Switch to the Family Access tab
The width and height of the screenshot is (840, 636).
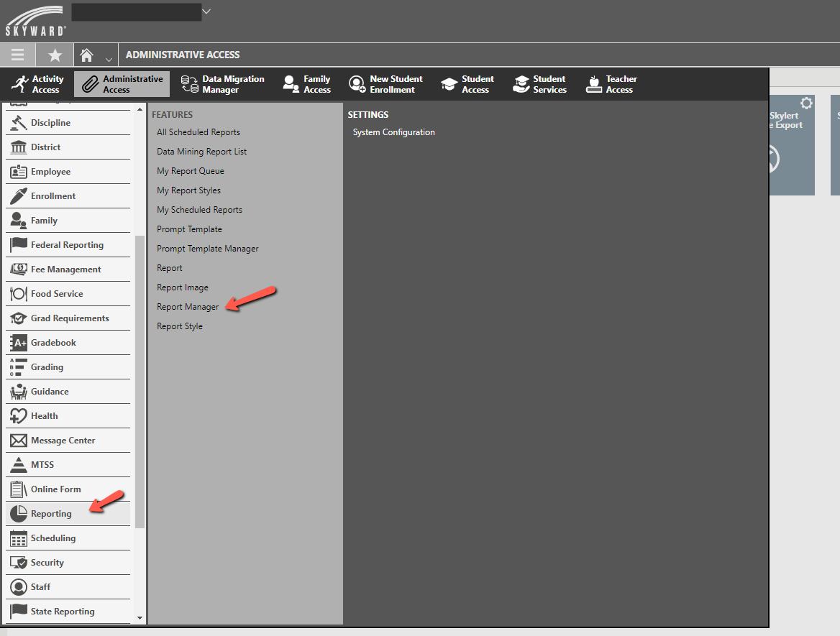pyautogui.click(x=306, y=83)
